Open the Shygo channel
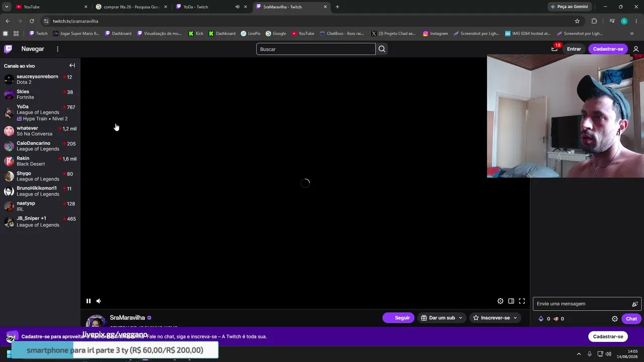The height and width of the screenshot is (362, 644). pos(40,176)
